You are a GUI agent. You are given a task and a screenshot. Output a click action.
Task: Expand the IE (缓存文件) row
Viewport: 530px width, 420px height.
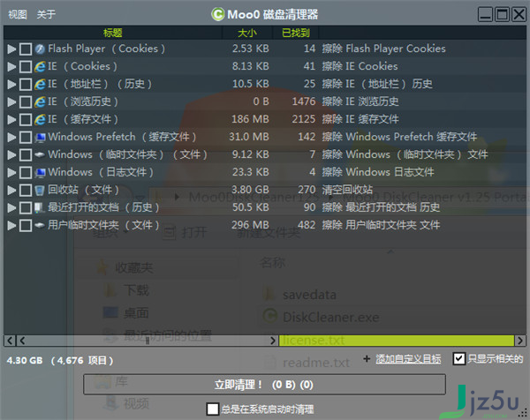coord(11,119)
